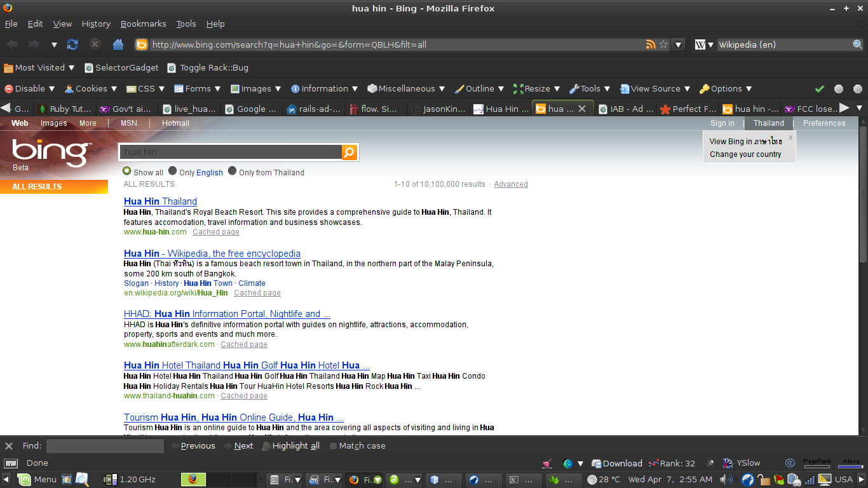The width and height of the screenshot is (868, 488).
Task: Open the History menu
Action: click(x=96, y=24)
